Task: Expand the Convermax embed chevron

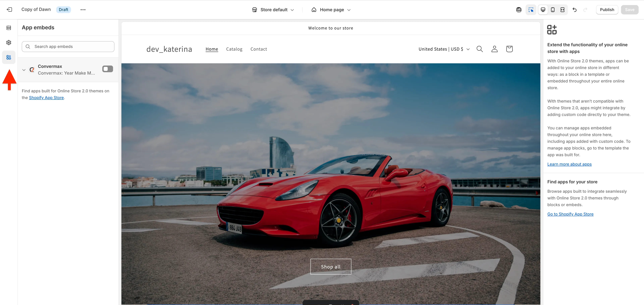Action: pyautogui.click(x=24, y=70)
